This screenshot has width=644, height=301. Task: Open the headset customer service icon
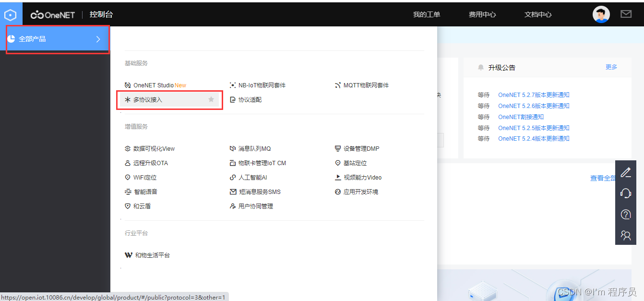click(x=626, y=193)
